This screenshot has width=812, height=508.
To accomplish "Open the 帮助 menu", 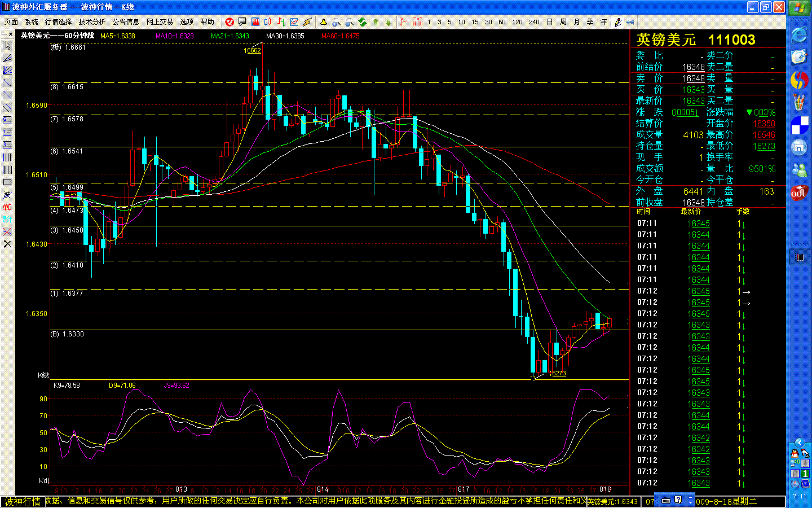I will (x=208, y=22).
